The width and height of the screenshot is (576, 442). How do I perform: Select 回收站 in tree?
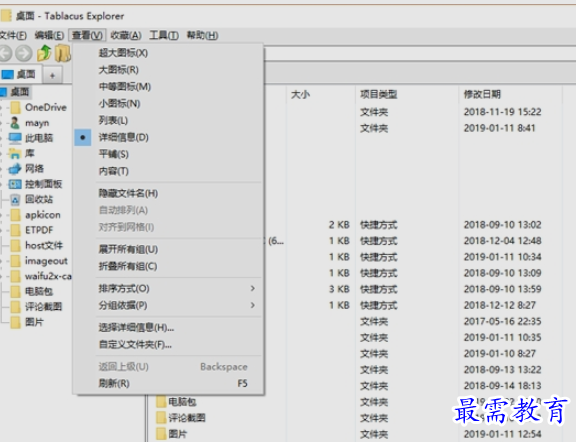tap(39, 200)
